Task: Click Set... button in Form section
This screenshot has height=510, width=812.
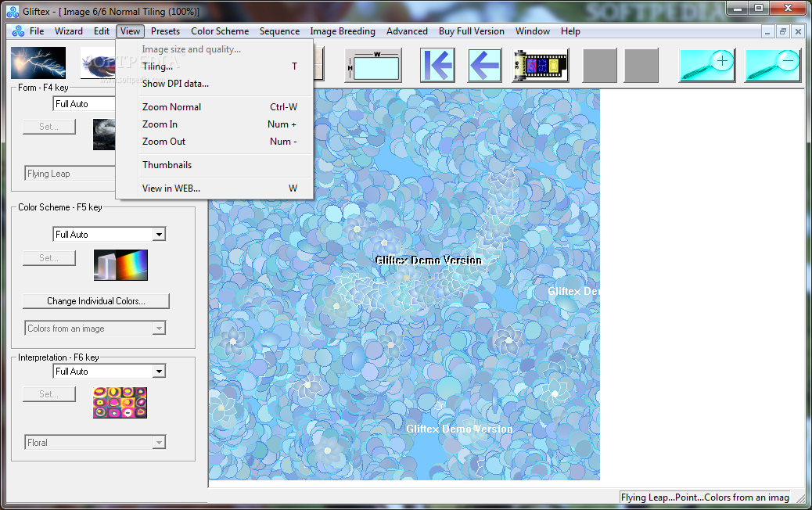Action: tap(49, 127)
